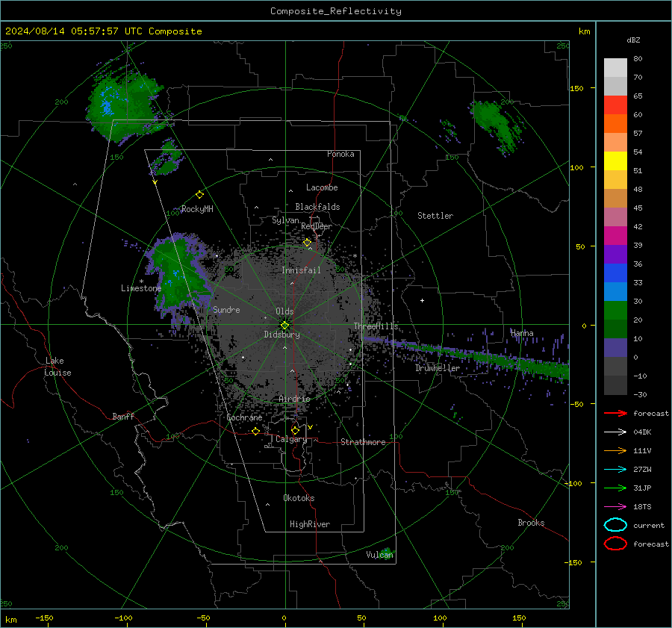Click the Brooks town label
The image size is (672, 628).
point(531,523)
